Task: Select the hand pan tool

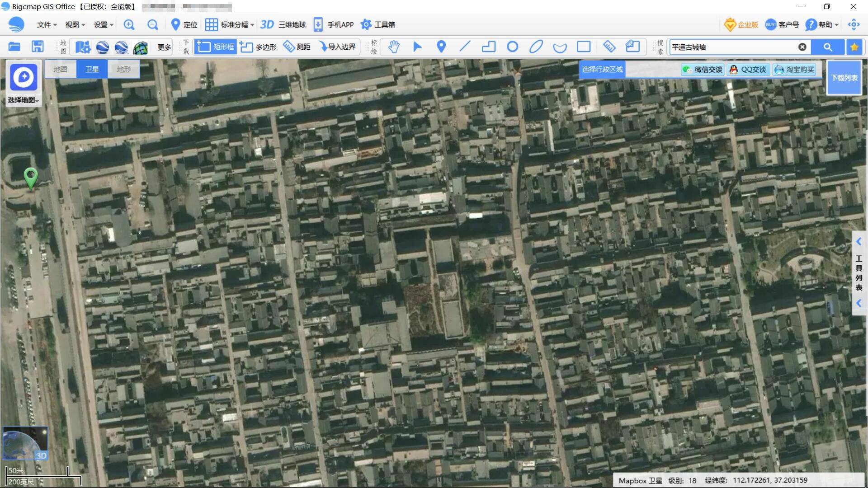Action: (x=394, y=47)
